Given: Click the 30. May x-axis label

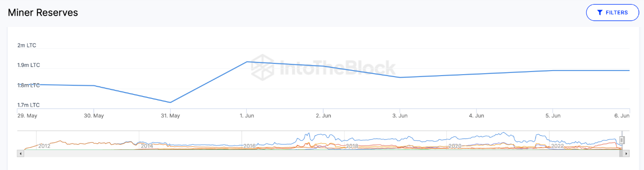Looking at the screenshot, I should click(x=94, y=116).
